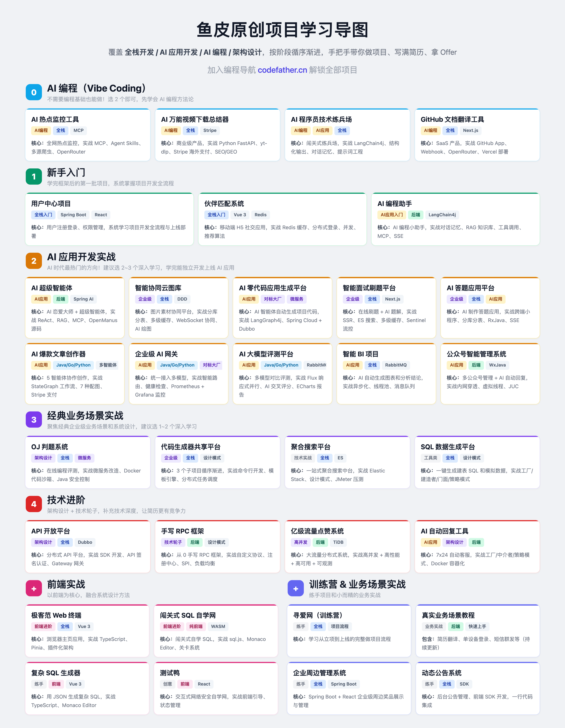Click the Stripe tag on AI 万能视频下载总结器

pos(210,131)
